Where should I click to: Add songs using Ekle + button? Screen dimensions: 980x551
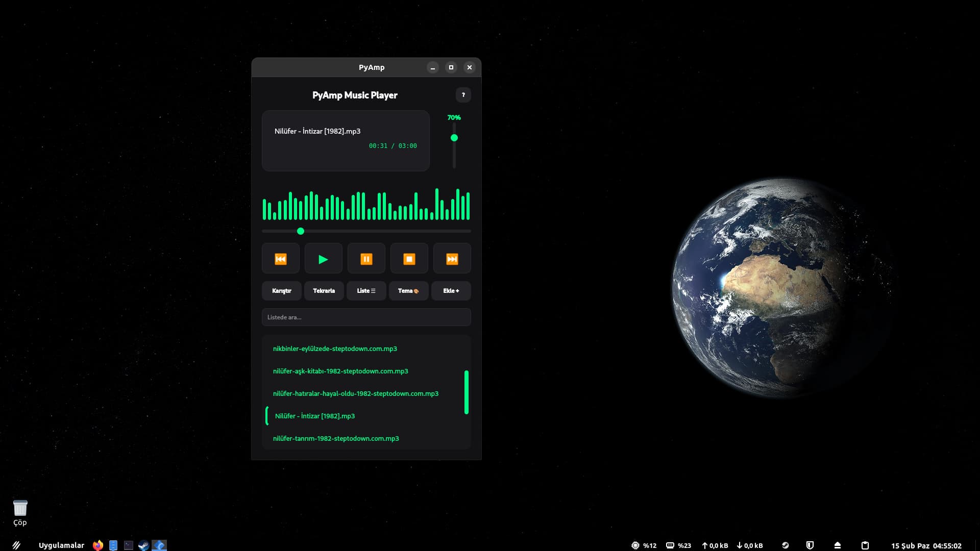pos(451,291)
